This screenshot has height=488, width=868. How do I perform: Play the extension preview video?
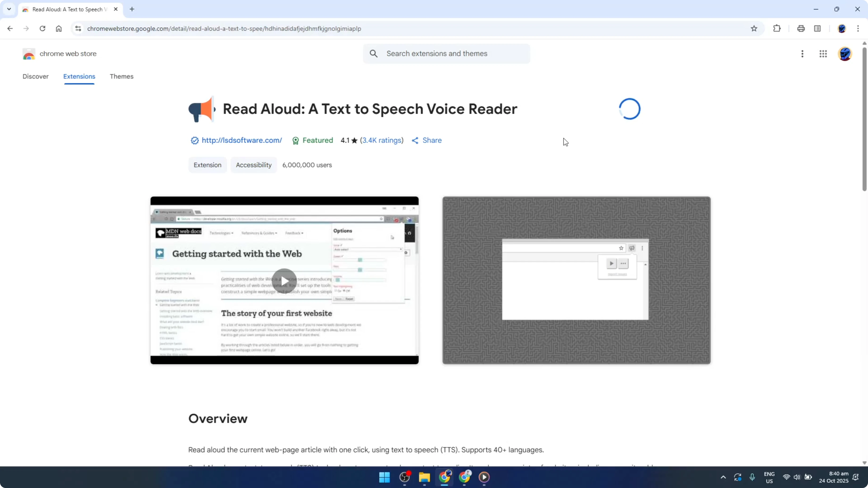(284, 281)
